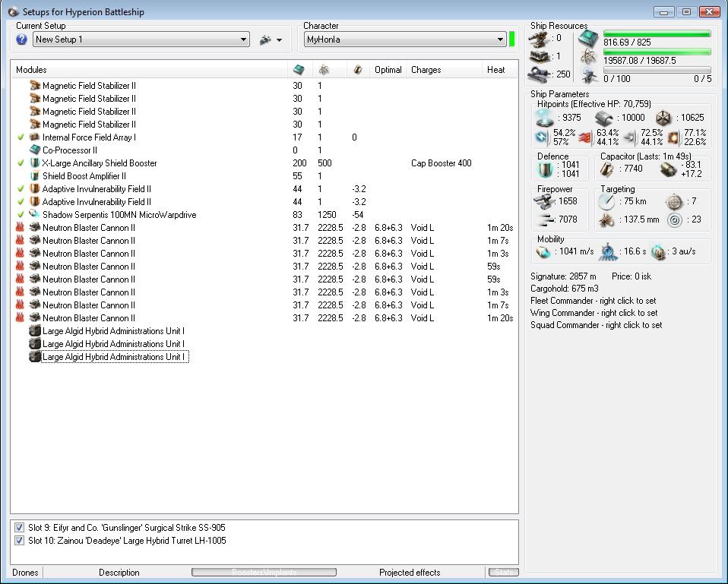Screen dimensions: 728x584
Task: Click the EM resistance icon
Action: click(x=543, y=137)
